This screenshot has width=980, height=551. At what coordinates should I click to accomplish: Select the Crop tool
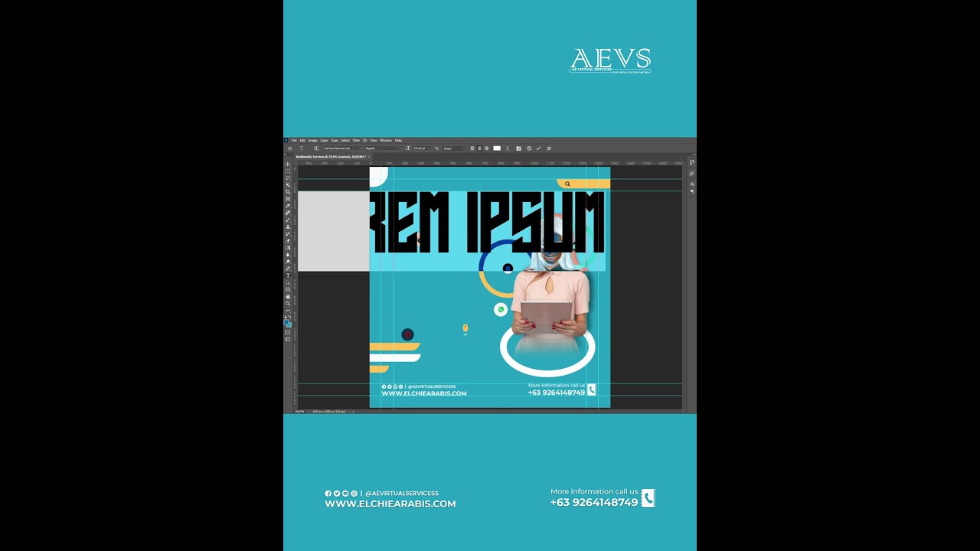click(288, 191)
